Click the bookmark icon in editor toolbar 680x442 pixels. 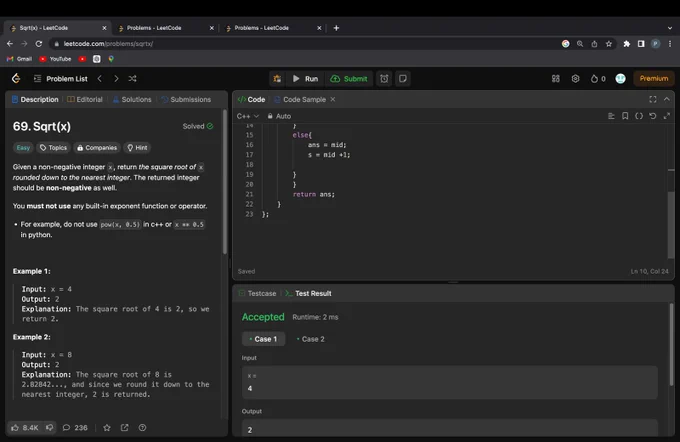(625, 116)
